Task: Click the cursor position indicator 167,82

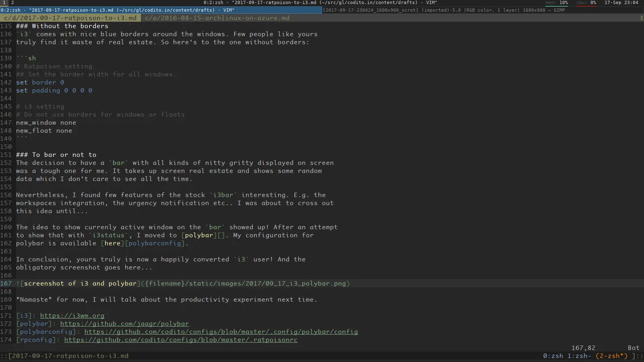Action: 583,348
